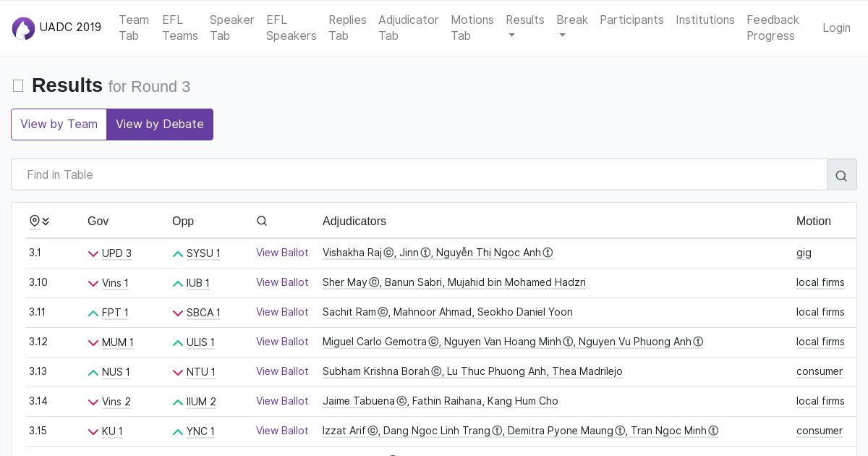Expand the Results dropdown menu

point(524,28)
